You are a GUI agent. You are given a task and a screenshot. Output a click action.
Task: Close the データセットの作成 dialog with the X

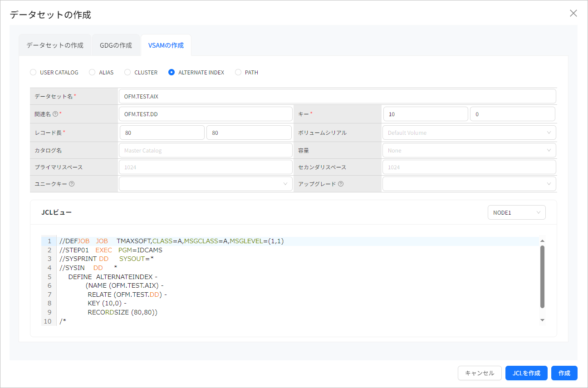tap(573, 13)
